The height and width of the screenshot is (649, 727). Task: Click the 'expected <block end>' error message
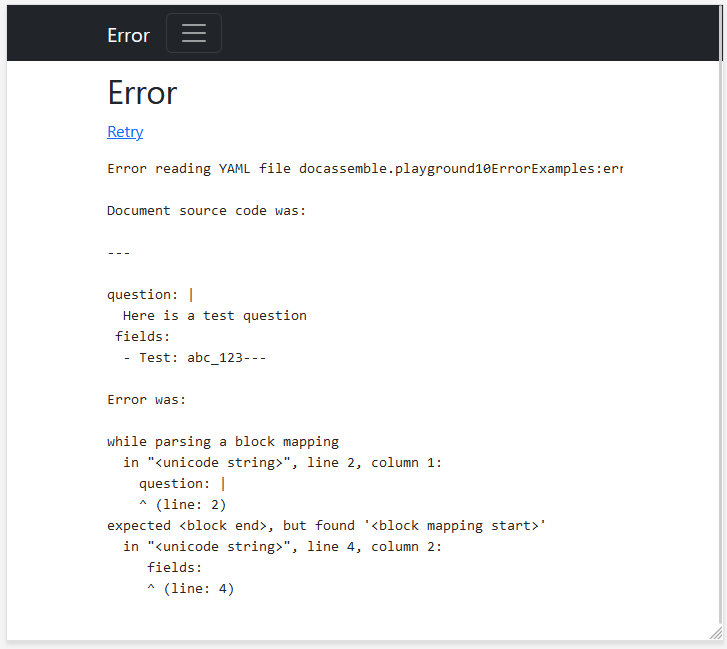click(327, 525)
